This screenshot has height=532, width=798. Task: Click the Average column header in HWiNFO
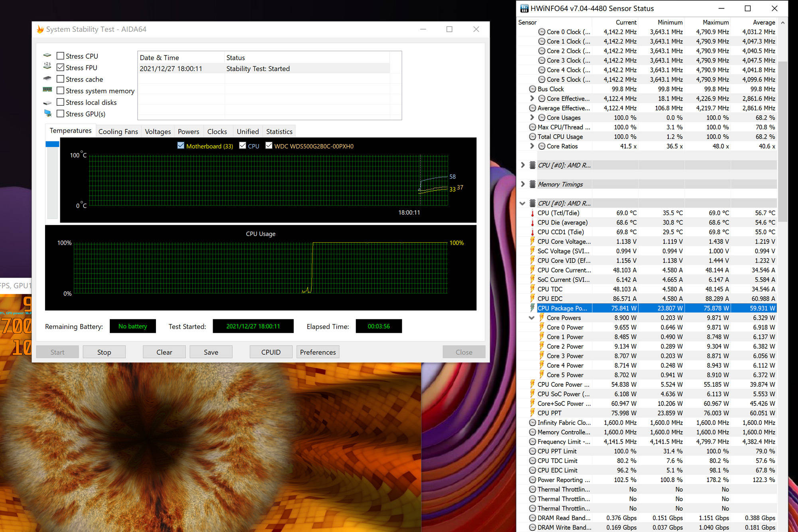click(754, 22)
